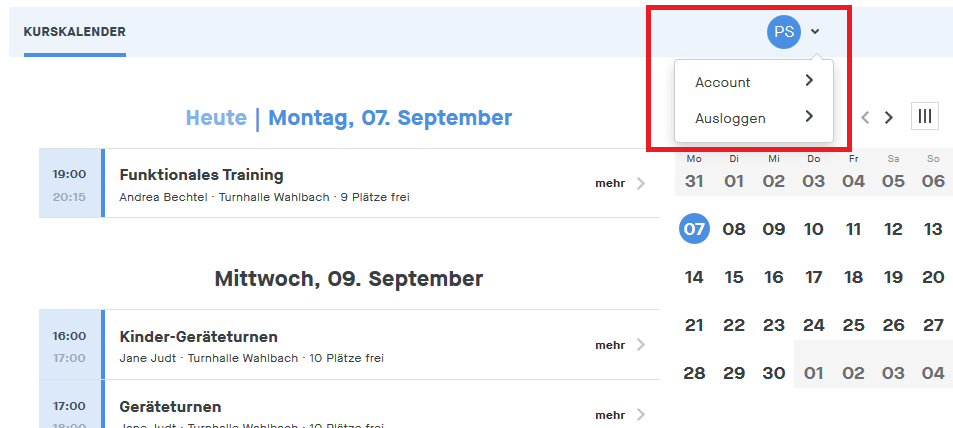Image resolution: width=953 pixels, height=428 pixels.
Task: Select today, 07, in the calendar
Action: pyautogui.click(x=694, y=229)
